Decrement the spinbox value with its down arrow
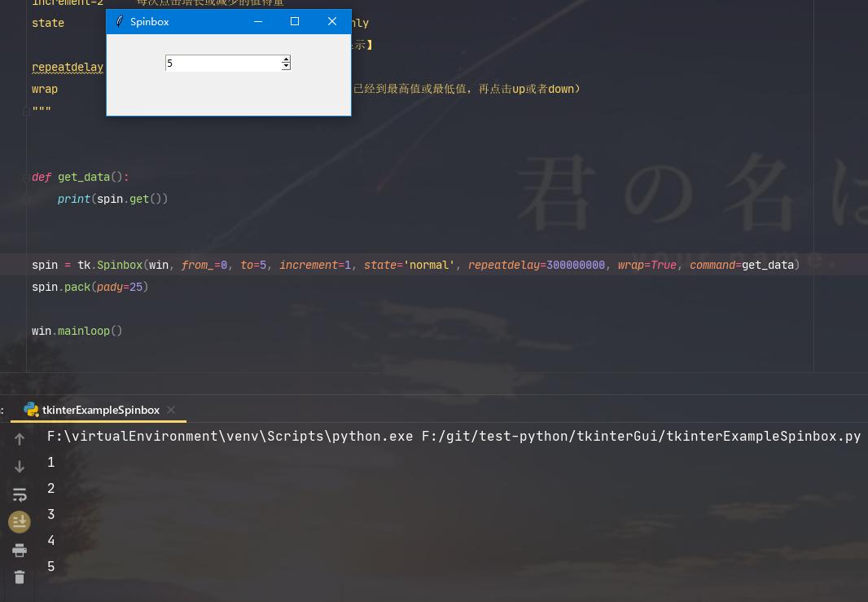Screen dimensions: 868x602 click(x=286, y=66)
